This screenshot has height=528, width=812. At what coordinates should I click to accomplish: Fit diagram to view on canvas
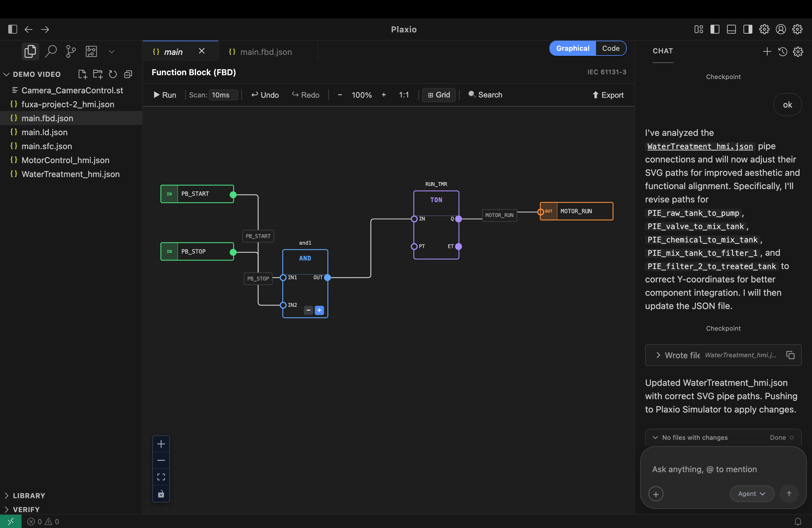(x=161, y=477)
